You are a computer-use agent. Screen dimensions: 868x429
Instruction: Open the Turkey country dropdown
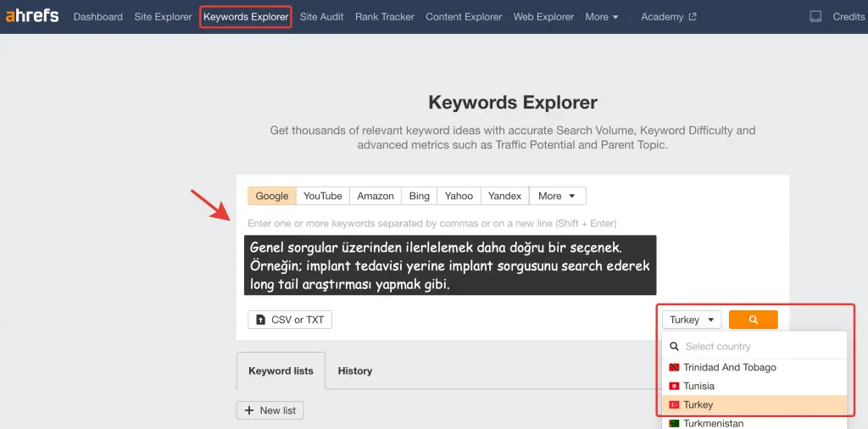[692, 320]
